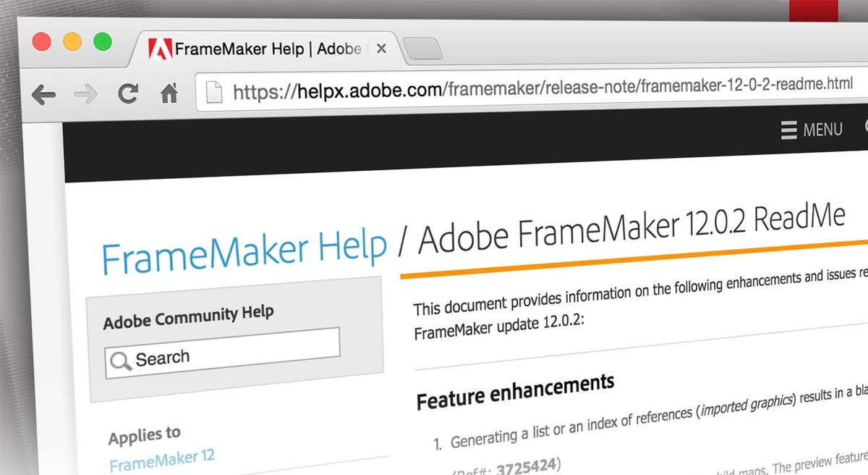Image resolution: width=868 pixels, height=475 pixels.
Task: Click the magnifying glass in the Search box
Action: [x=120, y=361]
